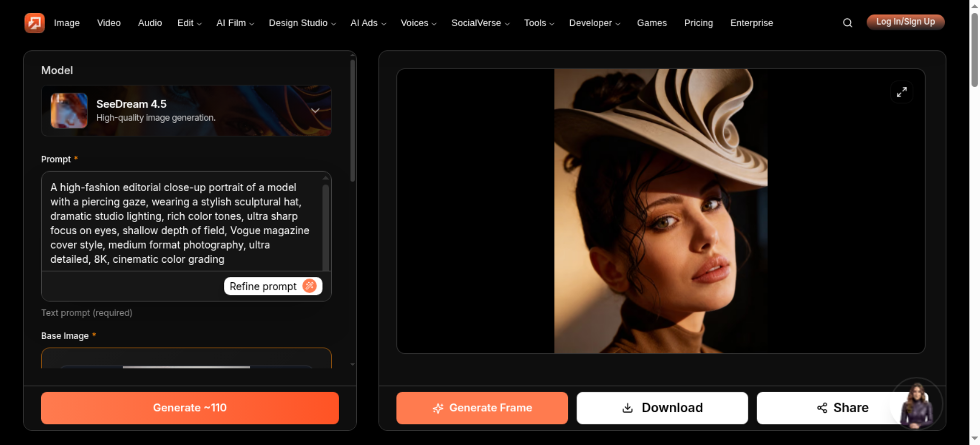The height and width of the screenshot is (445, 980).
Task: Open the Design Studio dropdown
Action: click(x=302, y=23)
